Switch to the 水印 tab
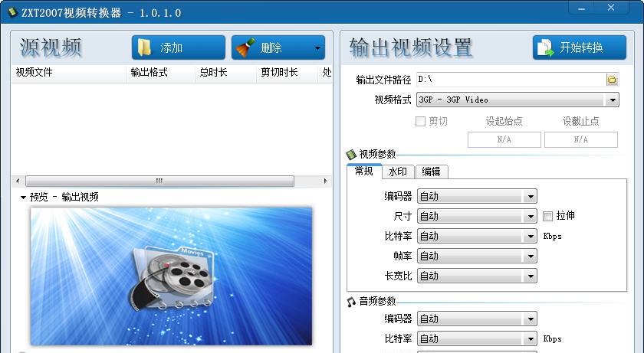Viewport: 644px width, 353px height. [x=398, y=172]
